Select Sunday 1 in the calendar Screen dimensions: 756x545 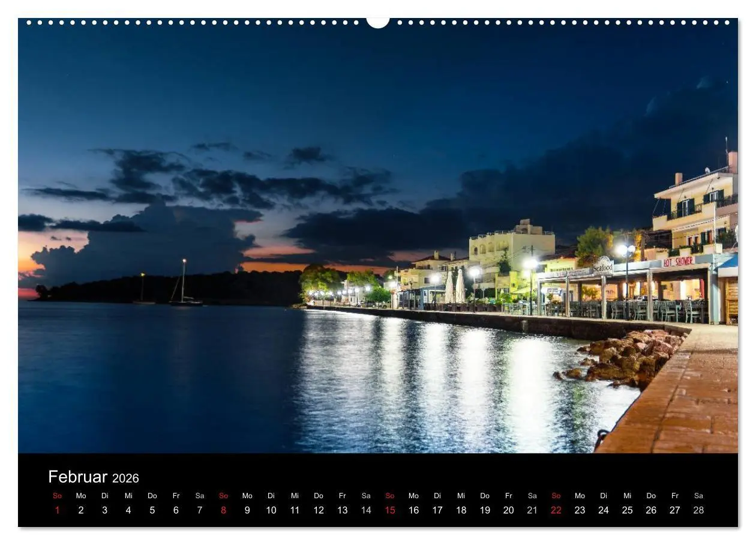tap(58, 510)
